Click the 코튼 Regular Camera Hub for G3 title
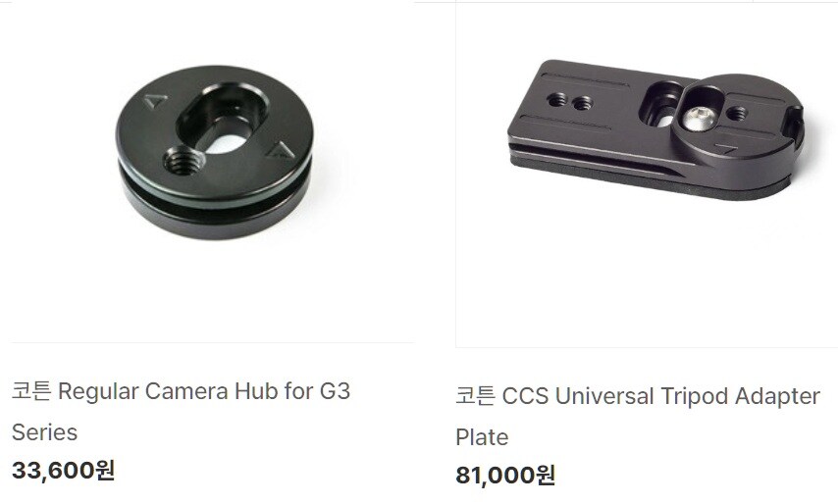 (x=181, y=391)
